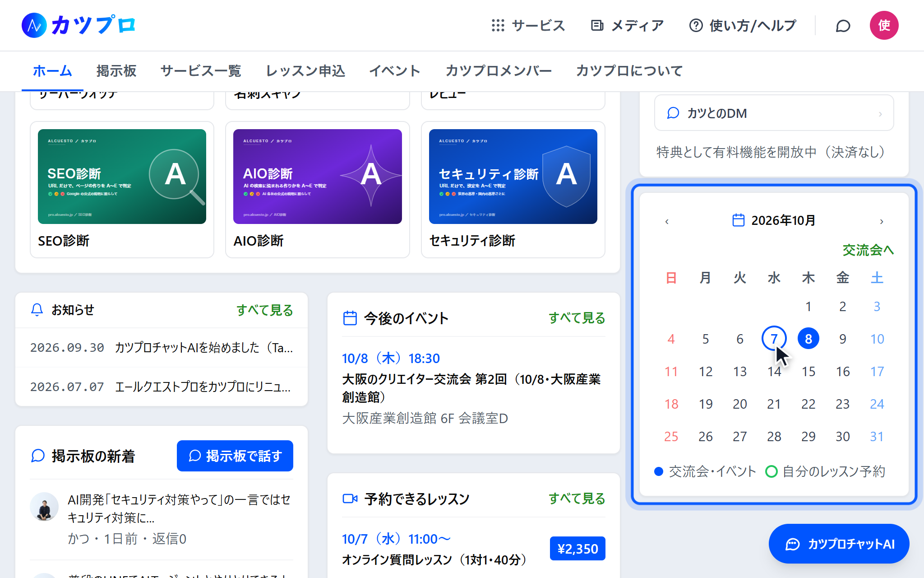Open the カツプロチャットAI floating button

839,544
